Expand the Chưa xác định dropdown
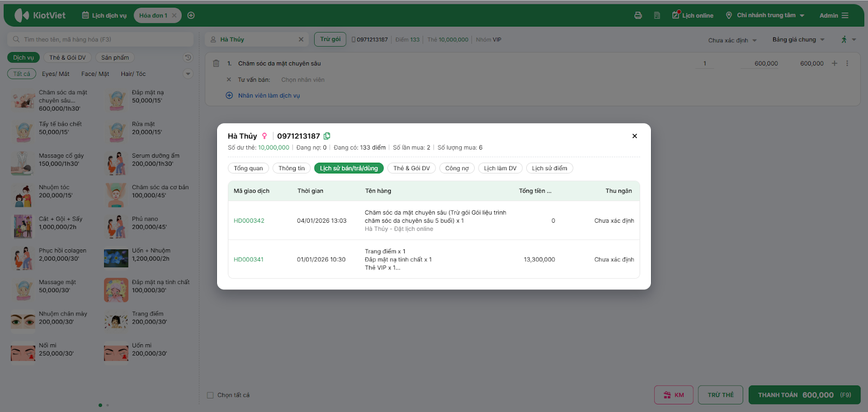 point(732,40)
